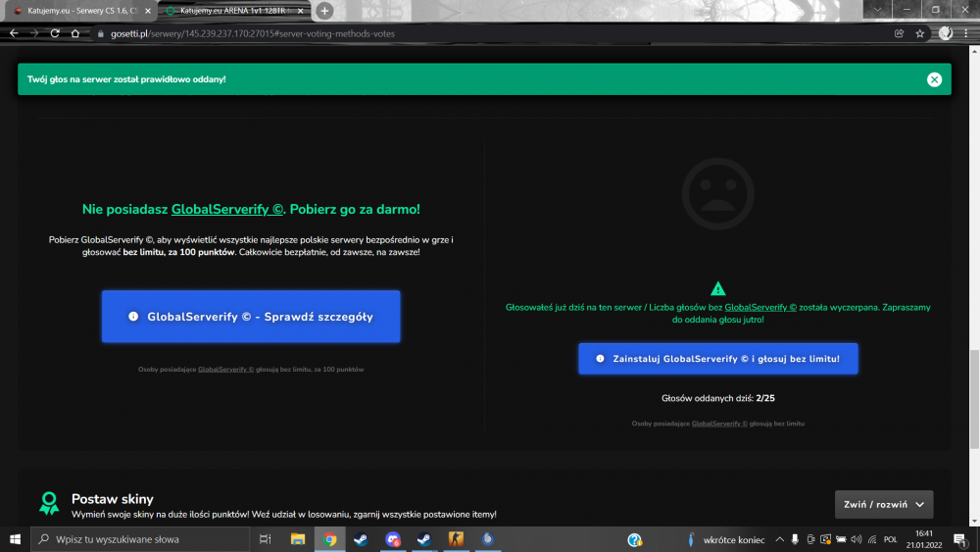Open a new browser tab
Image resolution: width=980 pixels, height=552 pixels.
[324, 11]
